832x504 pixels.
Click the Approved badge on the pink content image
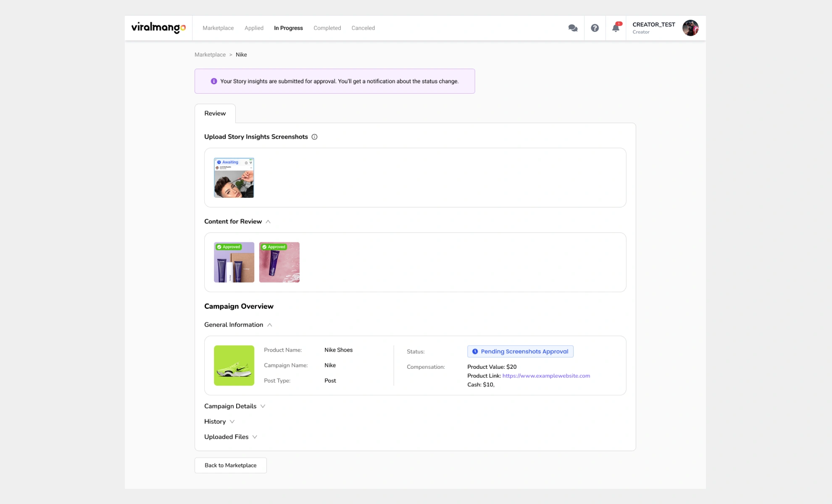click(274, 247)
